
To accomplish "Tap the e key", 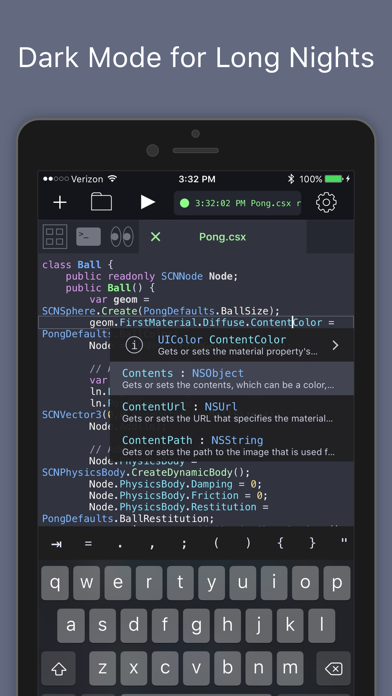I will click(x=118, y=583).
